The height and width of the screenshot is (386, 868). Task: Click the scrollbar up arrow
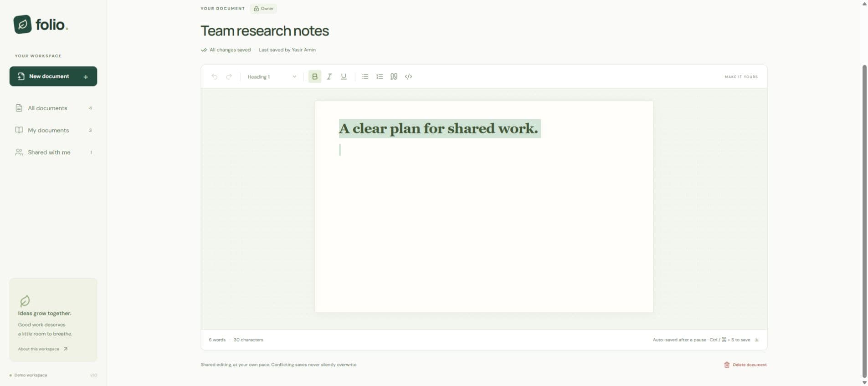[x=864, y=4]
